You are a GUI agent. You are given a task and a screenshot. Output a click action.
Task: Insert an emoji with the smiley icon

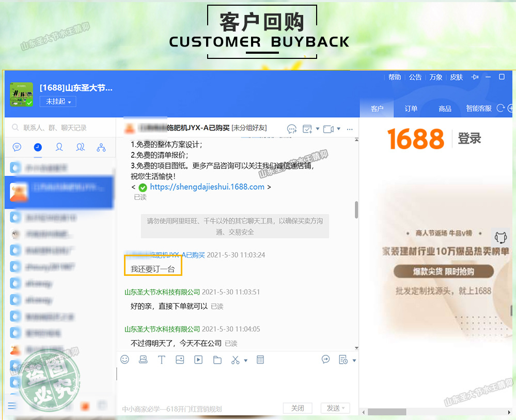pyautogui.click(x=124, y=360)
